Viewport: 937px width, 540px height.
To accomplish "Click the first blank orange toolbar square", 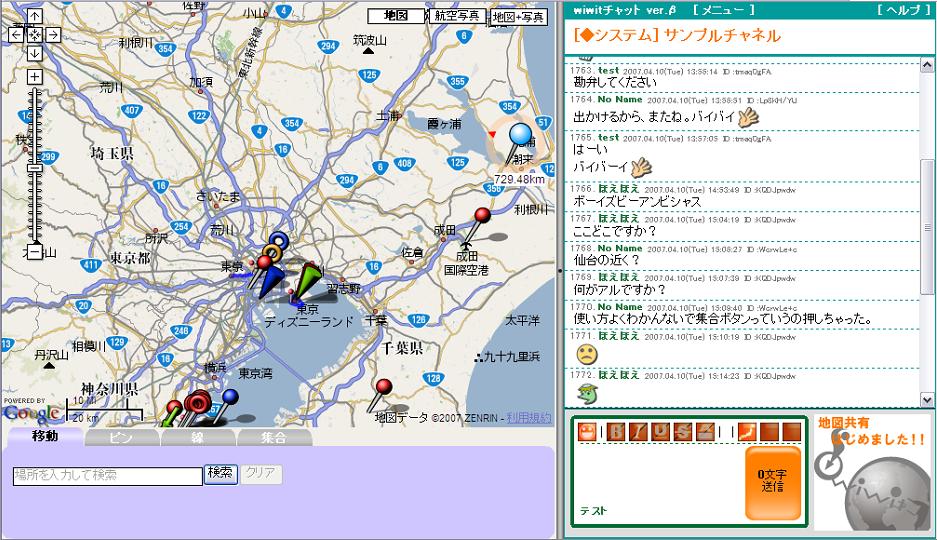I will (769, 432).
